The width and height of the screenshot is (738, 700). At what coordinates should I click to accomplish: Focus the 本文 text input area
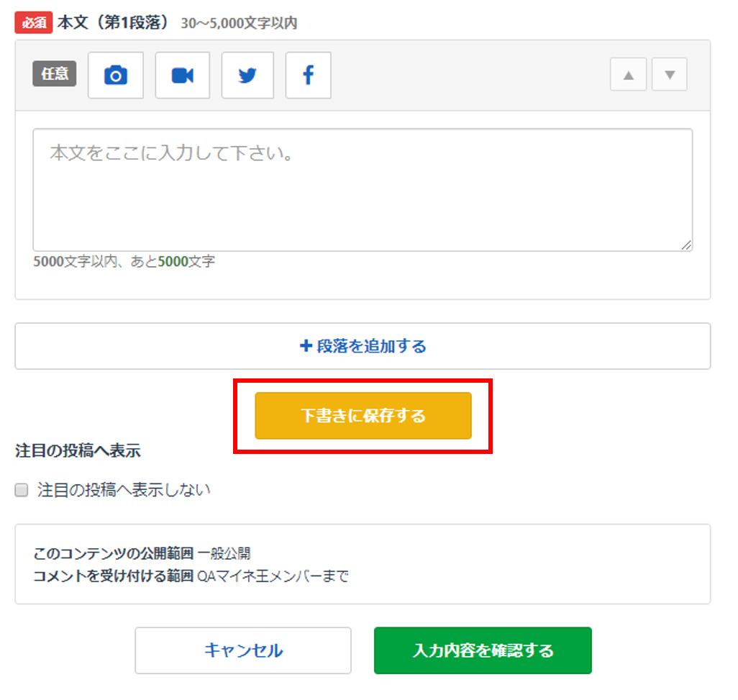(363, 190)
